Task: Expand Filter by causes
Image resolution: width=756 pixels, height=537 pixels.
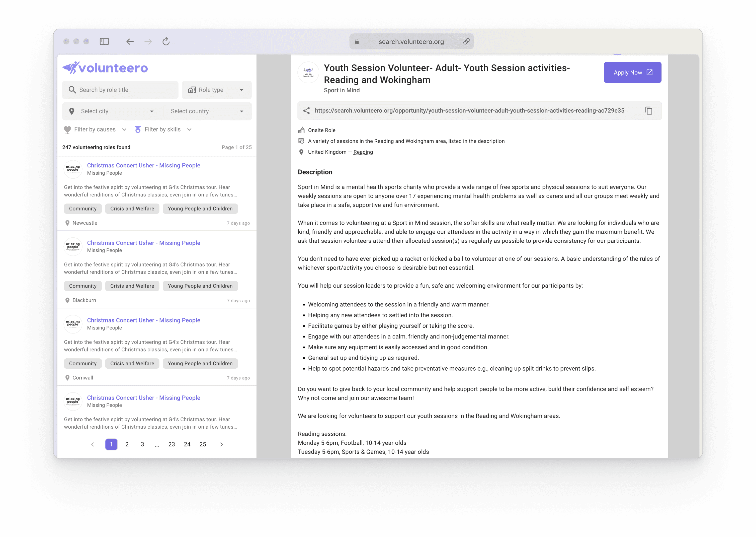Action: (95, 130)
